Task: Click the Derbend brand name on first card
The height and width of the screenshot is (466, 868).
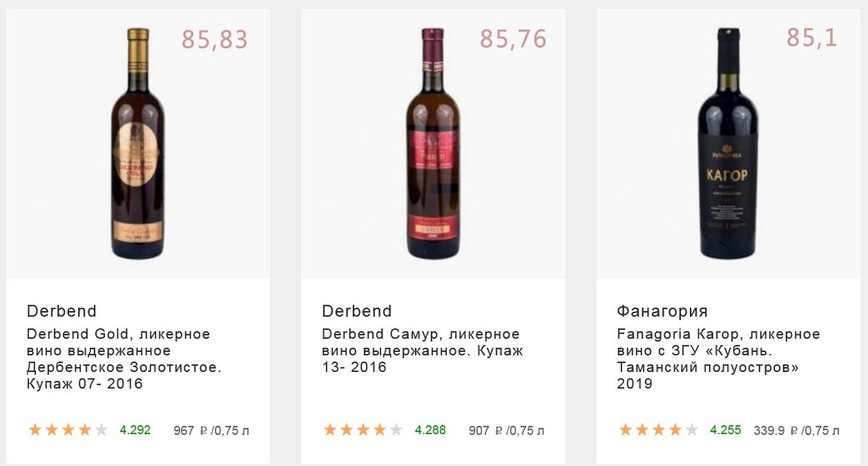Action: (61, 311)
